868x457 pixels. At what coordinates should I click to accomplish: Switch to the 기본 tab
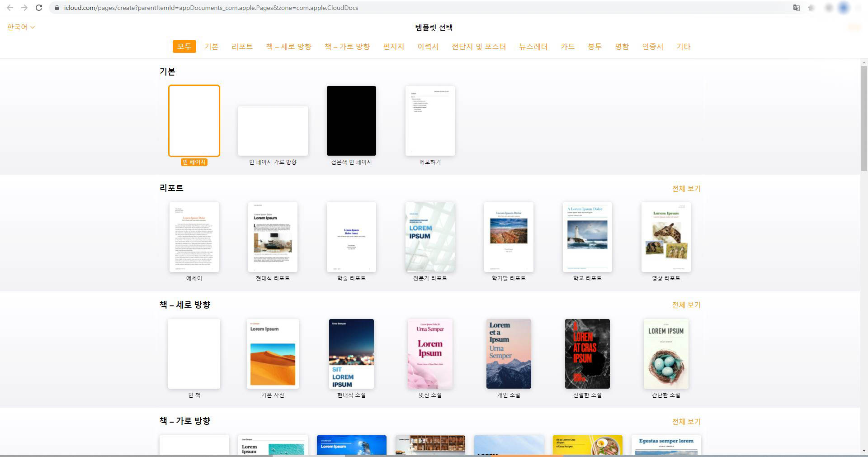pyautogui.click(x=211, y=47)
